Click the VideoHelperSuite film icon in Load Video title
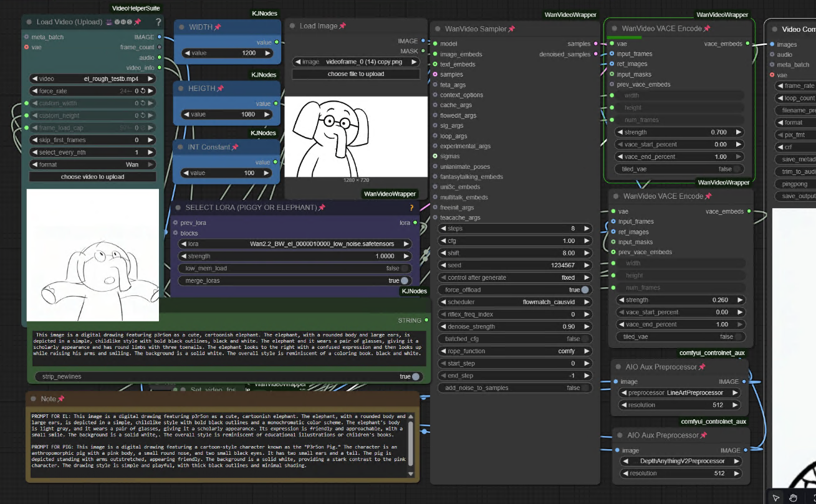816x504 pixels. [x=110, y=22]
